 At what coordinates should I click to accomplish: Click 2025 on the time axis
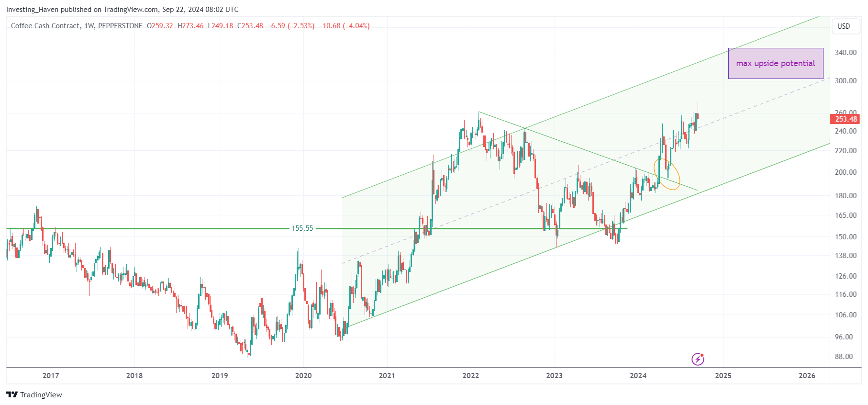point(723,375)
